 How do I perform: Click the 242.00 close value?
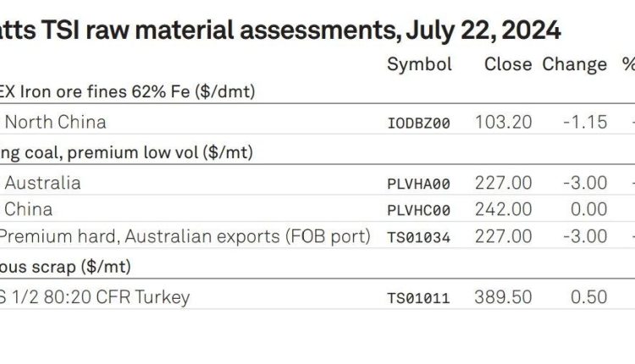tap(504, 209)
